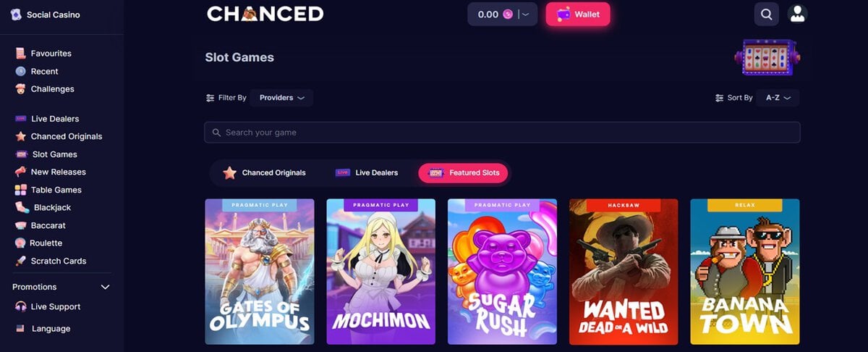
Task: Click the Language flag icon
Action: point(20,329)
